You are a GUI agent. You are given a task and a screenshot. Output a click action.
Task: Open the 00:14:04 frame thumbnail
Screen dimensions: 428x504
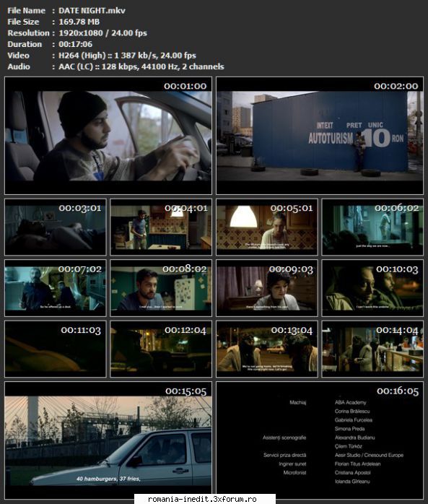point(372,349)
